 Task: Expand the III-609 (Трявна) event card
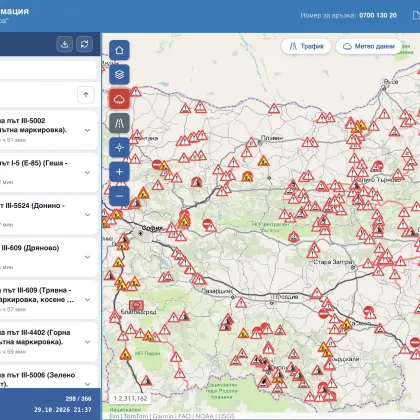click(88, 299)
